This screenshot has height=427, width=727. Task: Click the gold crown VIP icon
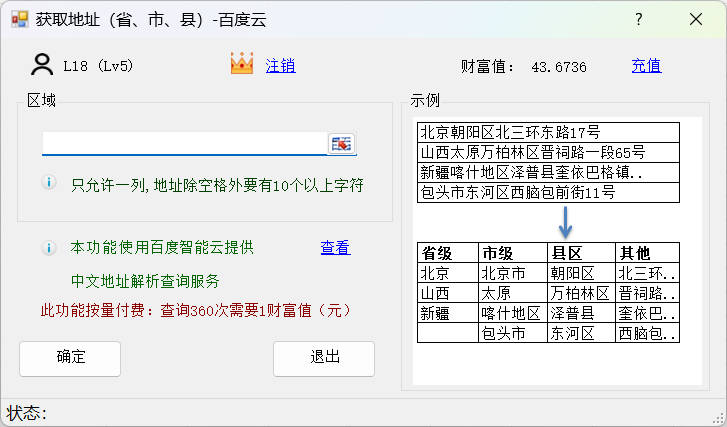pos(241,66)
